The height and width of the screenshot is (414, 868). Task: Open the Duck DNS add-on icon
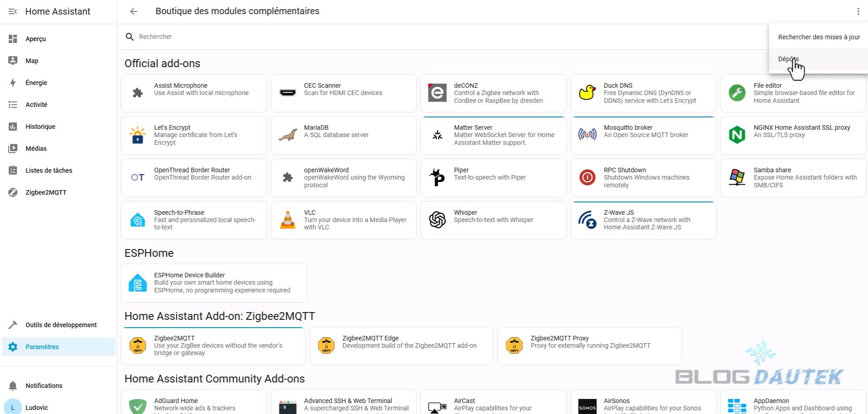[x=587, y=93]
